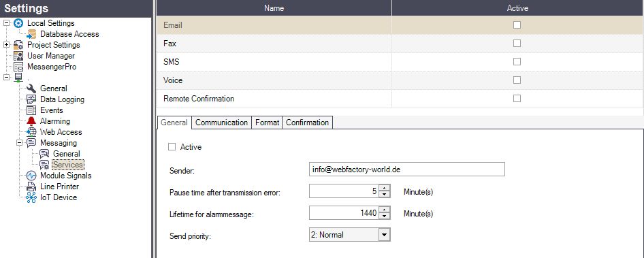Select IoT Device in the tree
The height and width of the screenshot is (258, 644).
pyautogui.click(x=59, y=197)
